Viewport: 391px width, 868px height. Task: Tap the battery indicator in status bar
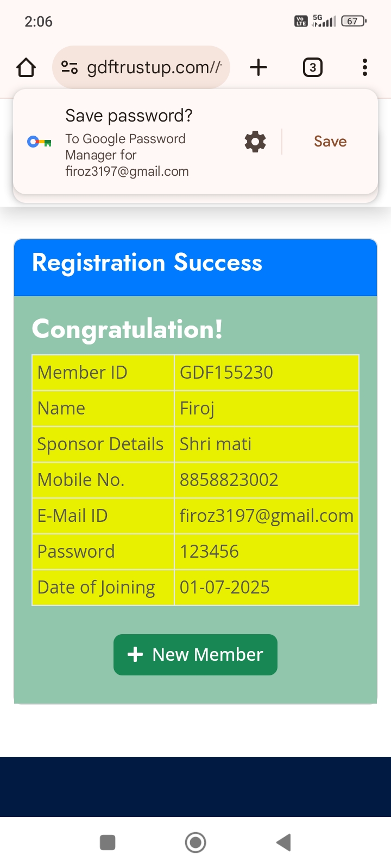click(x=353, y=21)
